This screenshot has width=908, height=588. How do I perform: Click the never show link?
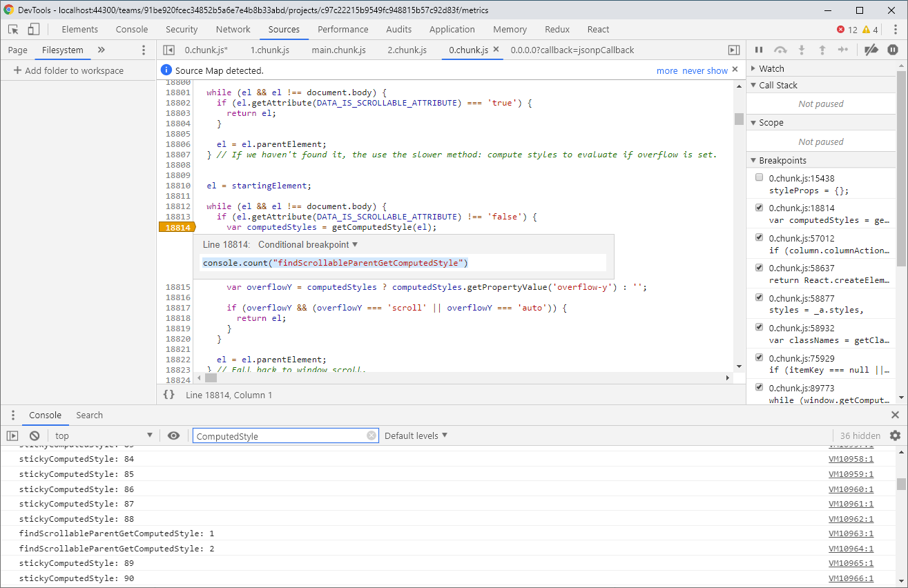click(705, 70)
